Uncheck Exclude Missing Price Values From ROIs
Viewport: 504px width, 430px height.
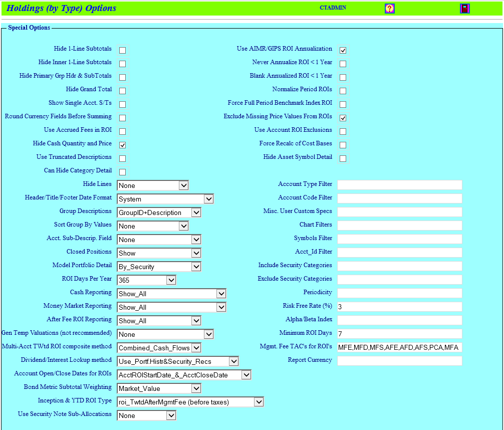pos(343,117)
